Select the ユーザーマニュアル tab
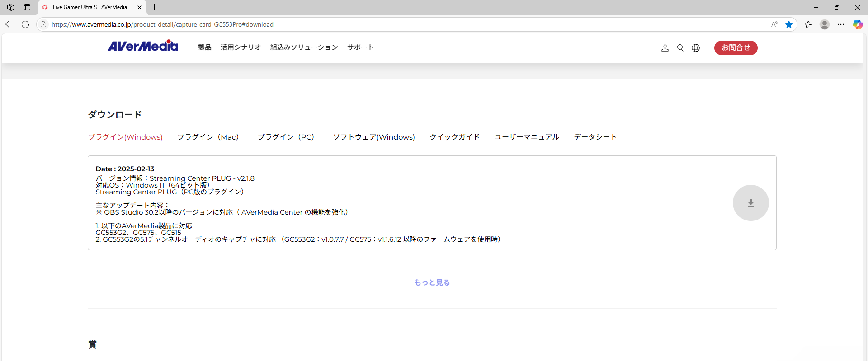868x361 pixels. pyautogui.click(x=527, y=137)
